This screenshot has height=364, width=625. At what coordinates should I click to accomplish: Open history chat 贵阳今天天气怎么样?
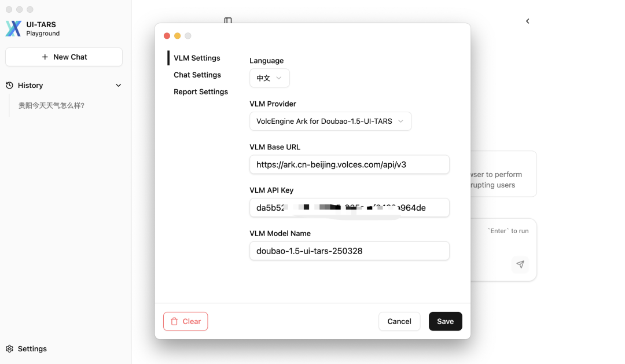click(52, 106)
